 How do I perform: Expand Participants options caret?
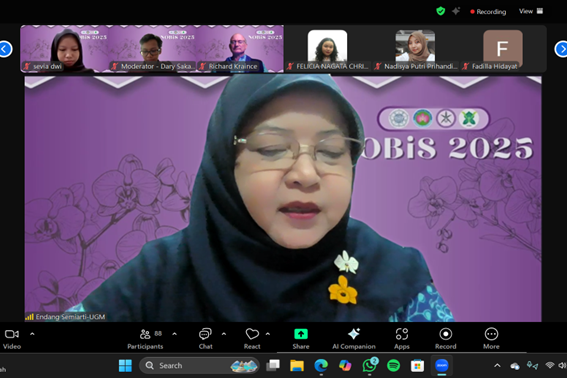pos(175,334)
